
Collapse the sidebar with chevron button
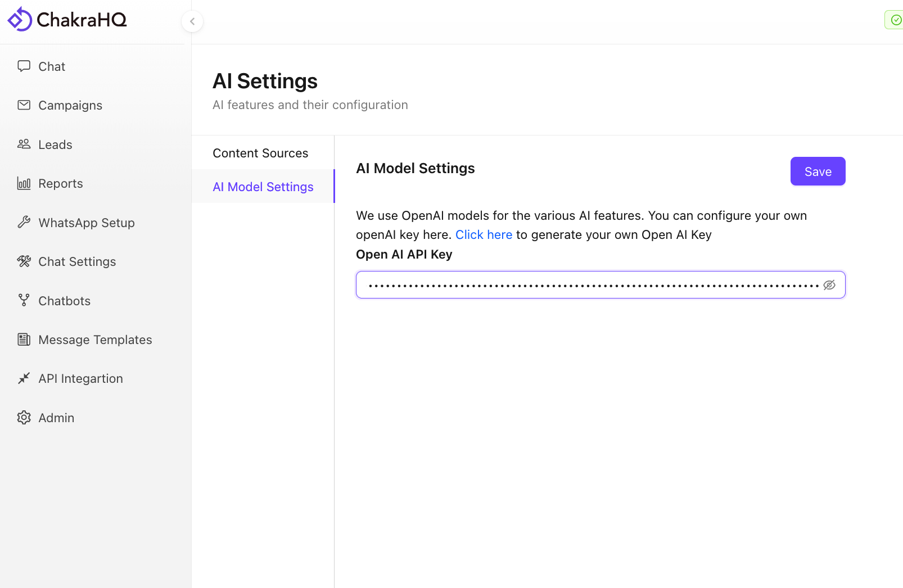(x=192, y=21)
